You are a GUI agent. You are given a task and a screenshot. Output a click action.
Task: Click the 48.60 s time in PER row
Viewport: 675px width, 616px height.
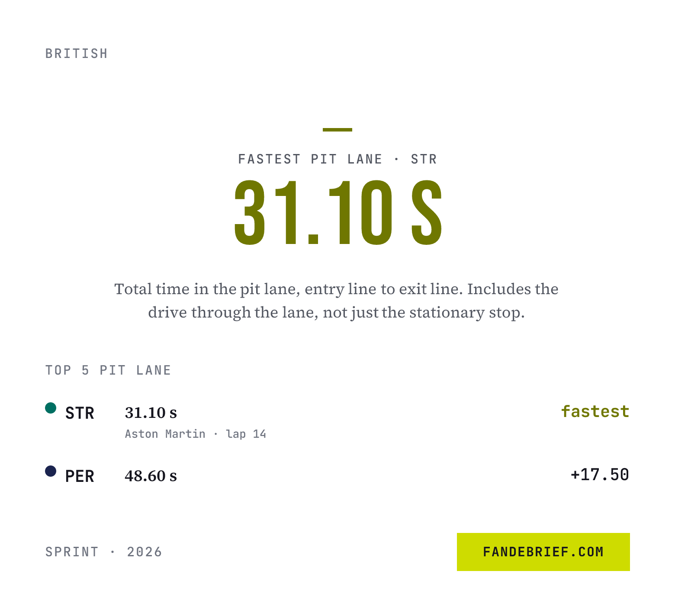point(151,476)
